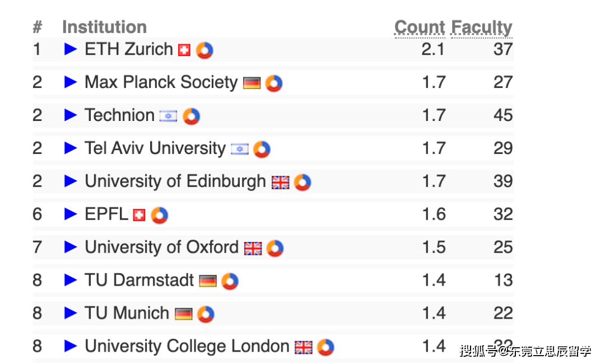Select the TU Munich institution name
This screenshot has width=605, height=364.
[127, 313]
